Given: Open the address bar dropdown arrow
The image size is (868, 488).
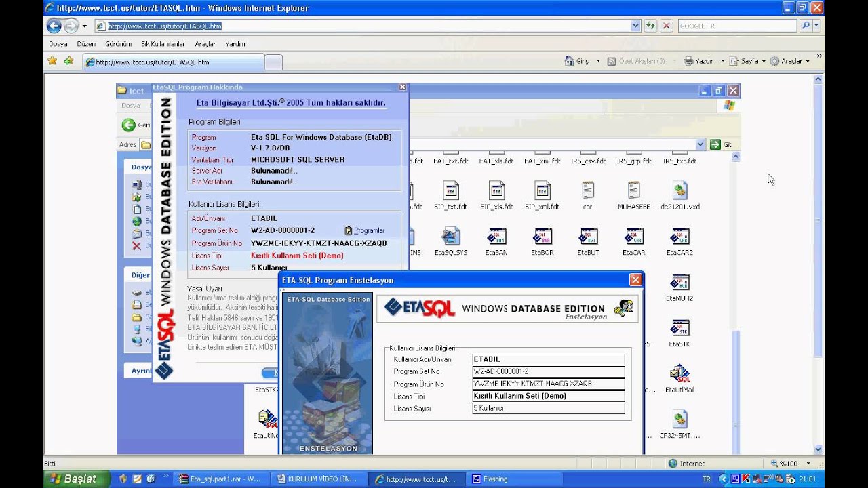Looking at the screenshot, I should click(635, 26).
